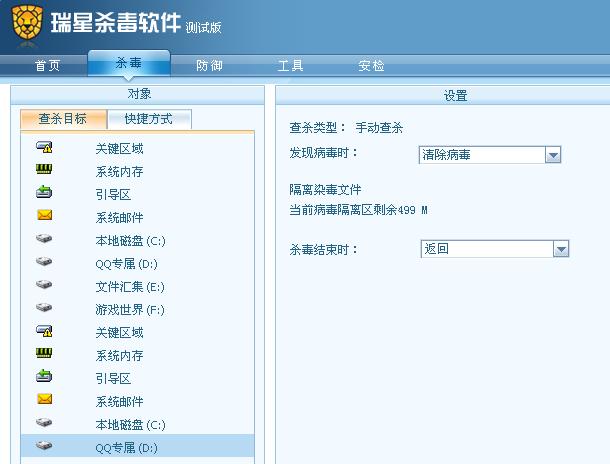Select the first 引导区 entry in the list

[x=113, y=195]
